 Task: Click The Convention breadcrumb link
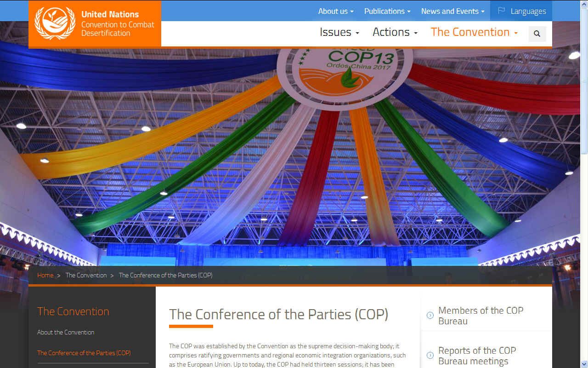tap(86, 275)
